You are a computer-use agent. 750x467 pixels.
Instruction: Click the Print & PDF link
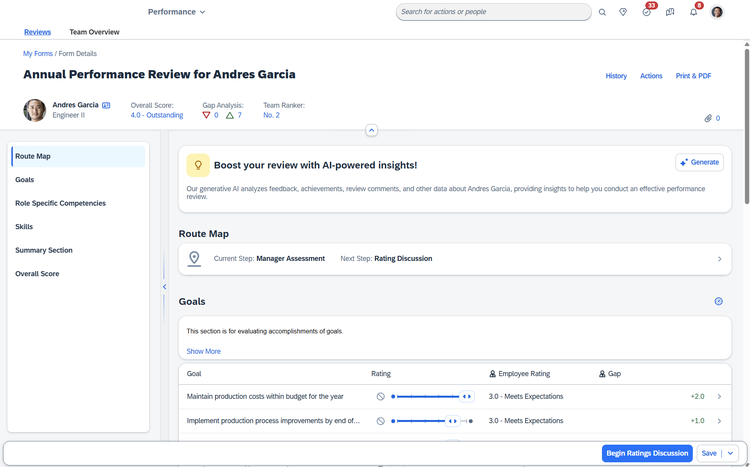point(693,76)
